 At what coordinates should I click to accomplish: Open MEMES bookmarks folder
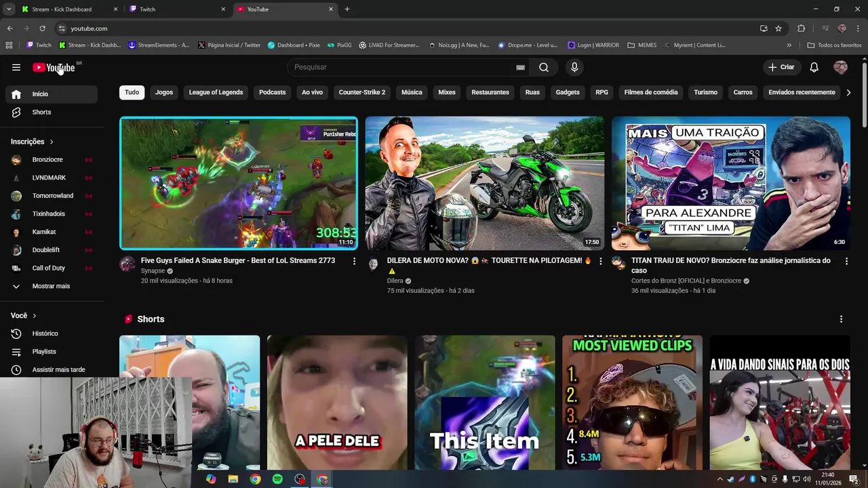tap(642, 45)
